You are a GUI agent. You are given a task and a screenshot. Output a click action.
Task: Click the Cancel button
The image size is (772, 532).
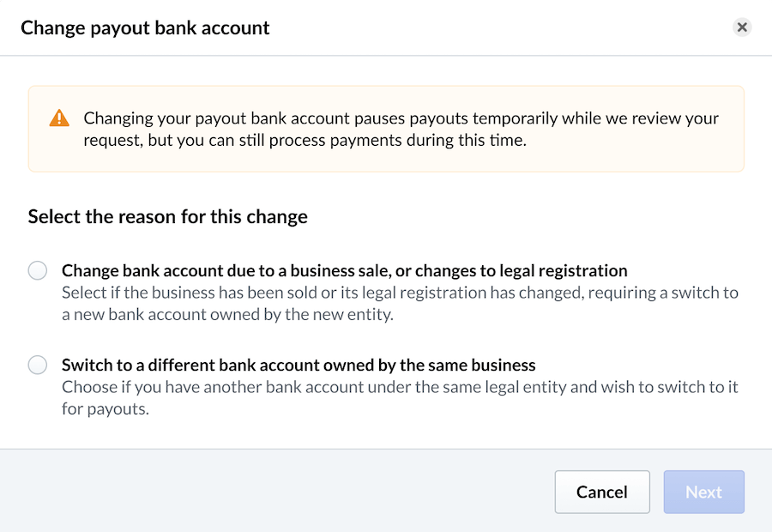click(601, 492)
